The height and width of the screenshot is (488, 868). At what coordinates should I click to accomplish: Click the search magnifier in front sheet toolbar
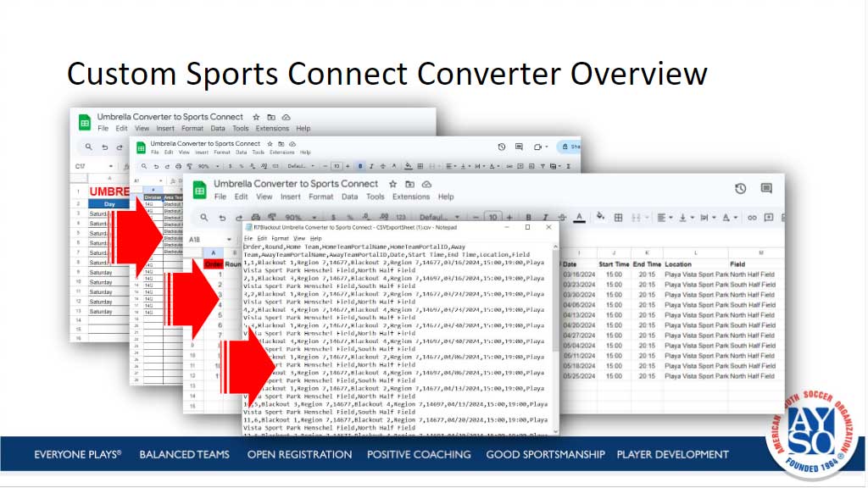204,218
